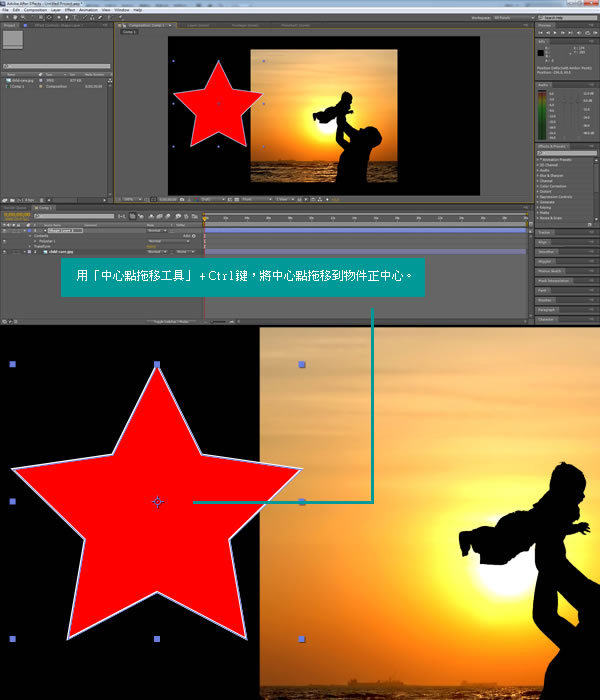The image size is (600, 700).
Task: Switch to the Project panel tab
Action: tap(9, 25)
